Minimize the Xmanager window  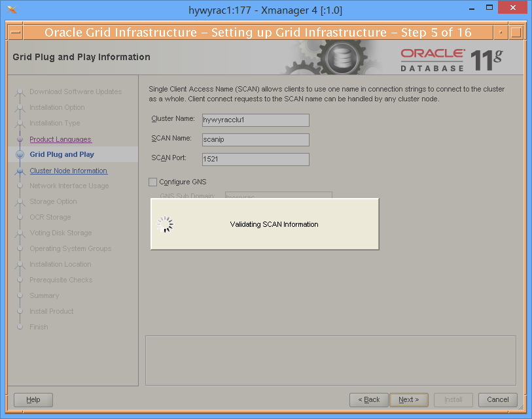point(472,8)
